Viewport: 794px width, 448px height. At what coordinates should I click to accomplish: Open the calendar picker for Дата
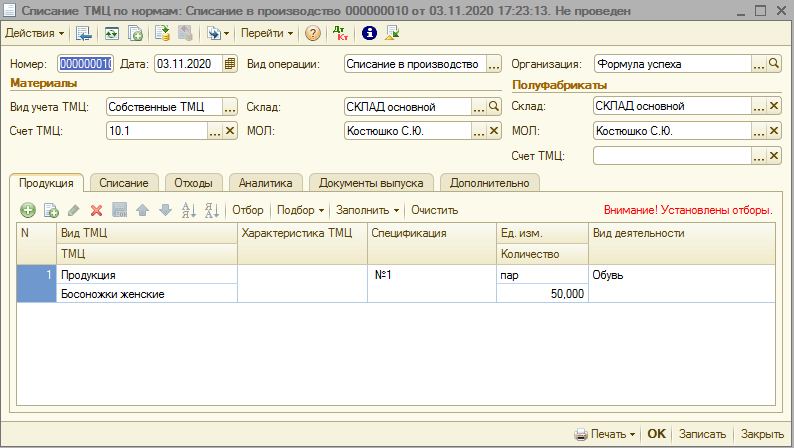click(230, 64)
